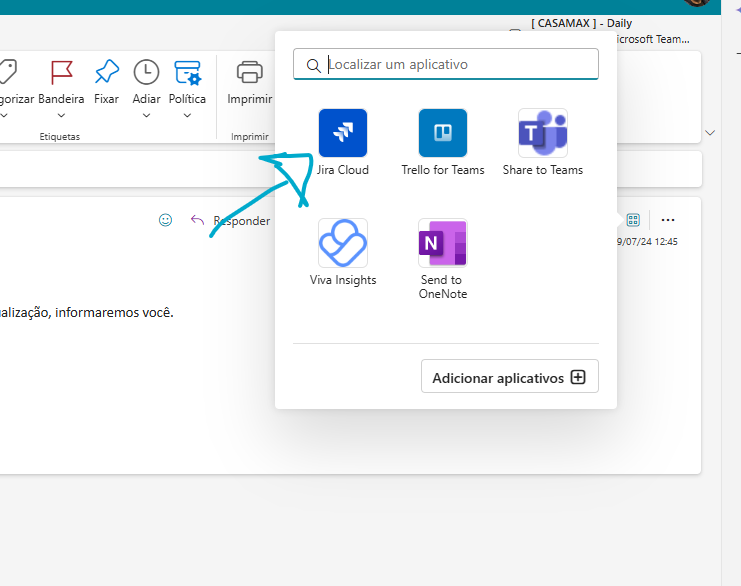The image size is (741, 586).
Task: Expand the Categorizar dropdown chevron
Action: pos(4,115)
